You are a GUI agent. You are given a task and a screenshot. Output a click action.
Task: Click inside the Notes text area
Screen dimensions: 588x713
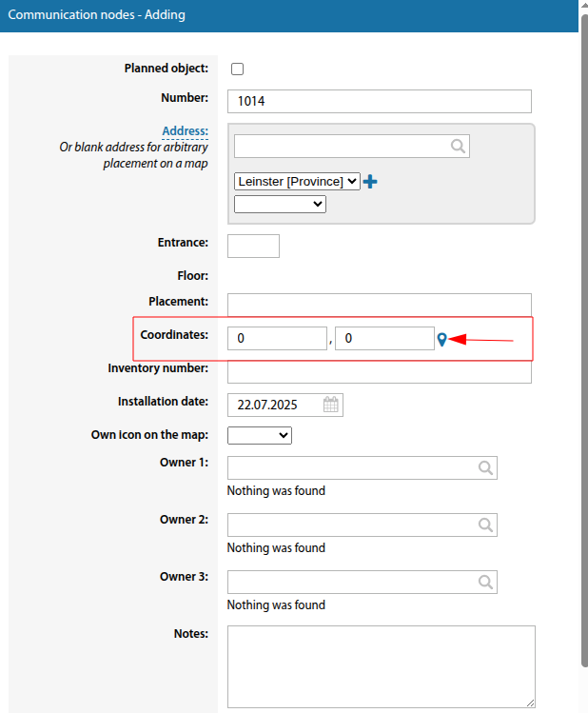pyautogui.click(x=381, y=665)
